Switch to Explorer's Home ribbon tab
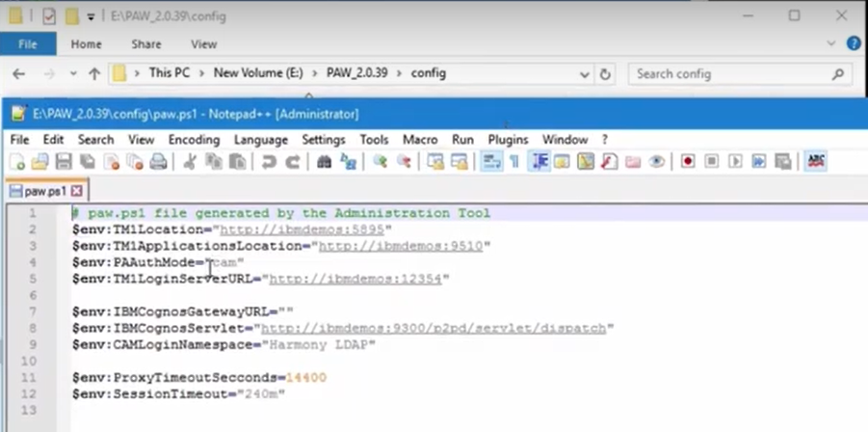Image resolution: width=868 pixels, height=432 pixels. 87,44
